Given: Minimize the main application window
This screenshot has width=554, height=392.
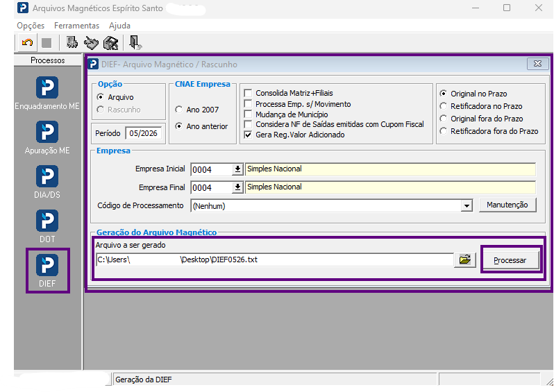Looking at the screenshot, I should pyautogui.click(x=476, y=8).
